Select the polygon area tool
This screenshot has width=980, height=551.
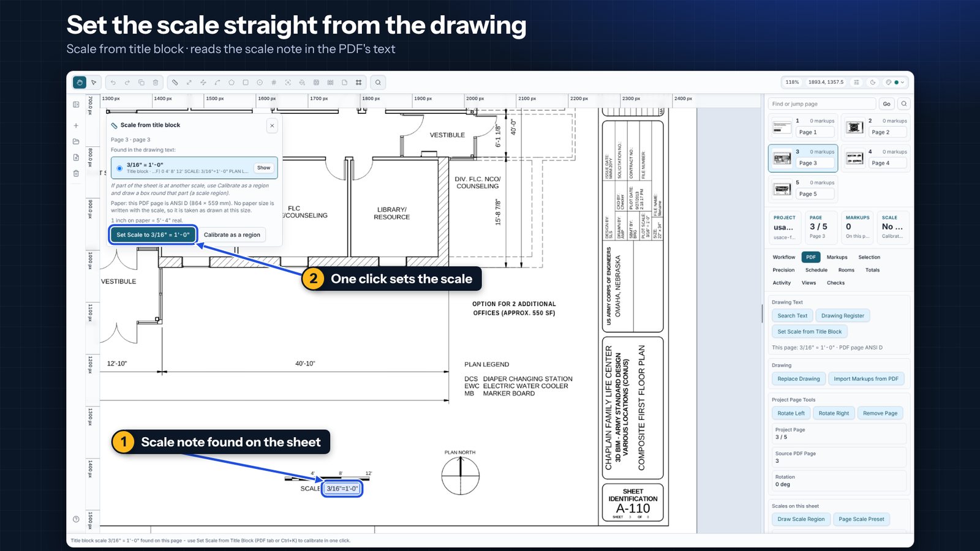(232, 82)
